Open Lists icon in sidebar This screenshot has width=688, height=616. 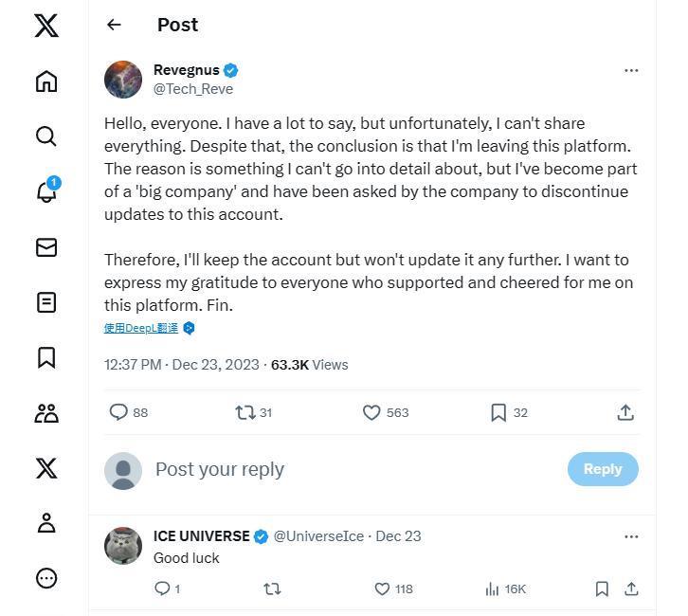(45, 302)
